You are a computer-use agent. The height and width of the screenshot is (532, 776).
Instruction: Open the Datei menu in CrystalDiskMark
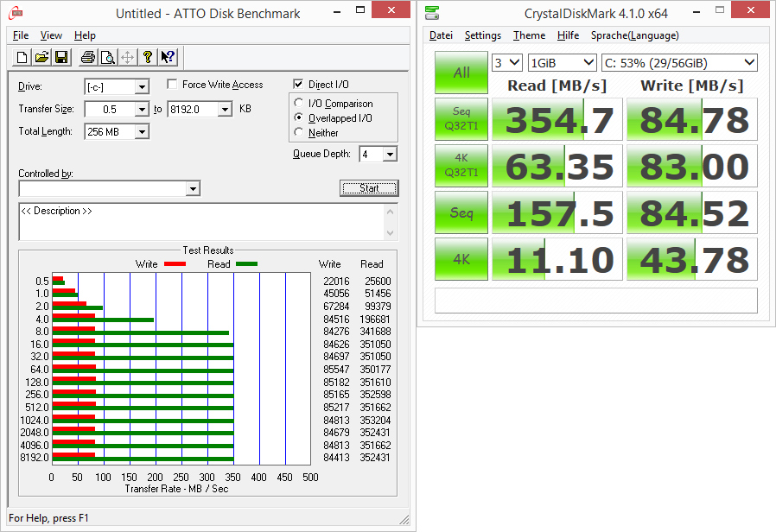tap(441, 35)
